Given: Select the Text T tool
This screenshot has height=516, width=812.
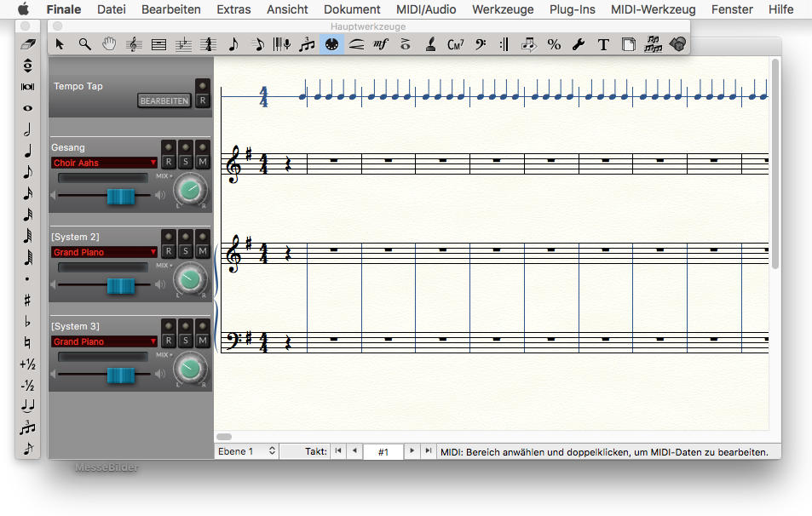Looking at the screenshot, I should tap(603, 44).
